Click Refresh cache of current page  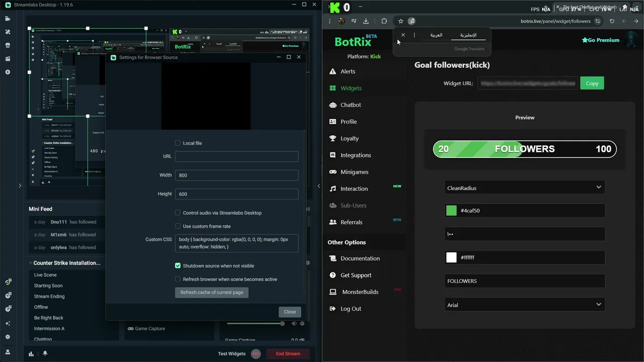(x=212, y=292)
